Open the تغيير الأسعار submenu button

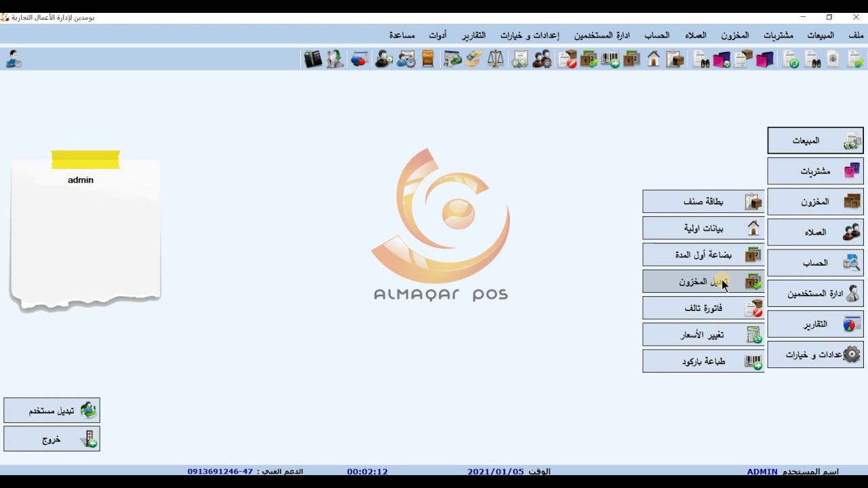pyautogui.click(x=703, y=335)
